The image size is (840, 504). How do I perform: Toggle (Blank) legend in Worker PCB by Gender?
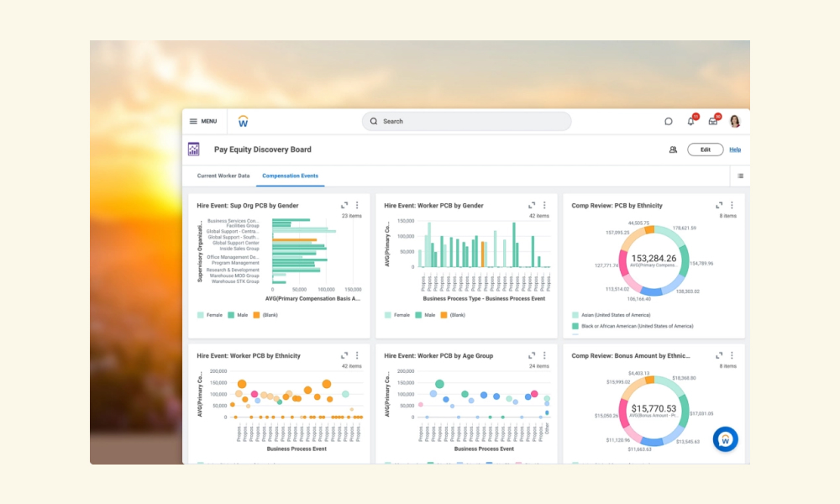[453, 315]
